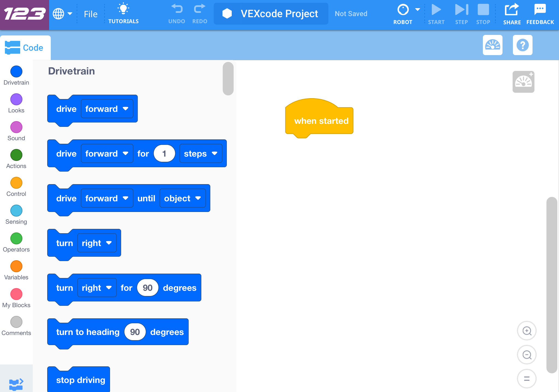
Task: Select the orange Control category color circle
Action: pyautogui.click(x=16, y=183)
